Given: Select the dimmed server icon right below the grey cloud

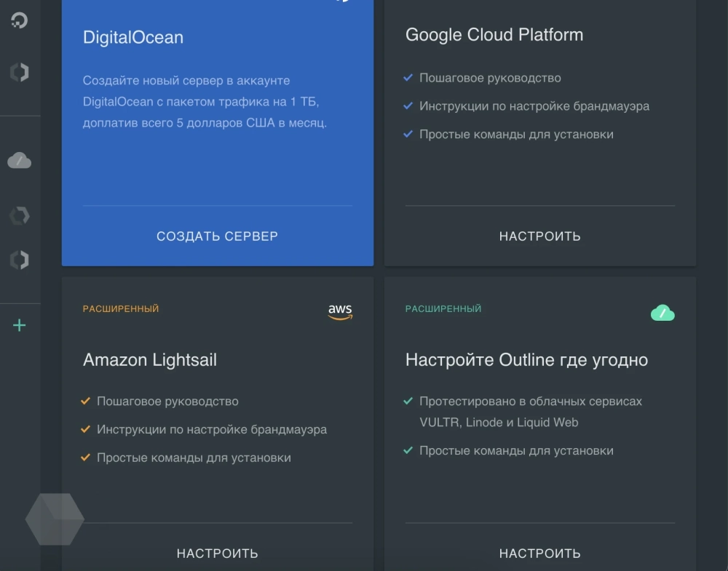Looking at the screenshot, I should tap(20, 215).
